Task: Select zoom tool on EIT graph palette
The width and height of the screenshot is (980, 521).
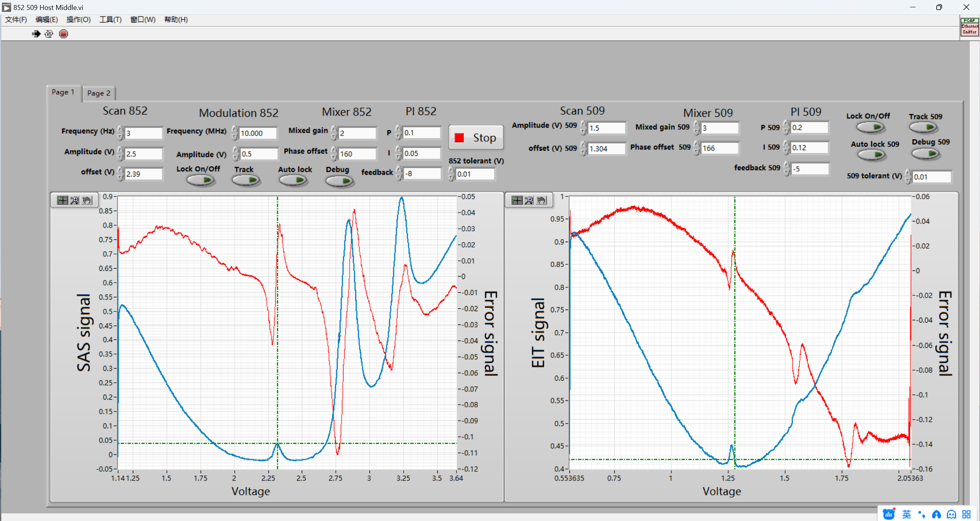Action: [529, 200]
